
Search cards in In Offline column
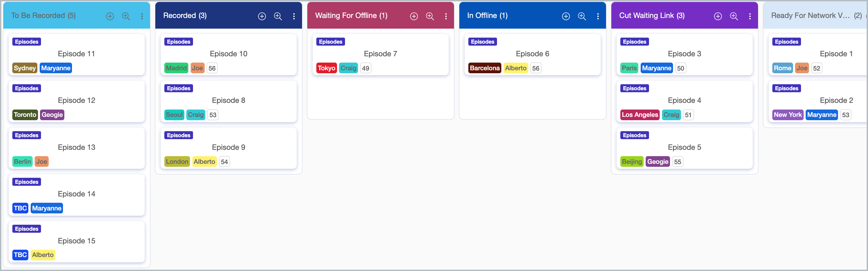pyautogui.click(x=582, y=16)
